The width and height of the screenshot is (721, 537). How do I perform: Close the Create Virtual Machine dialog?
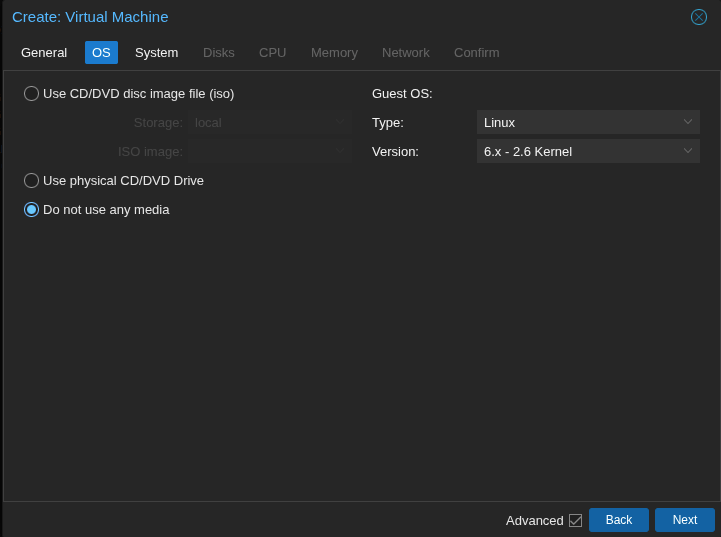tap(699, 17)
